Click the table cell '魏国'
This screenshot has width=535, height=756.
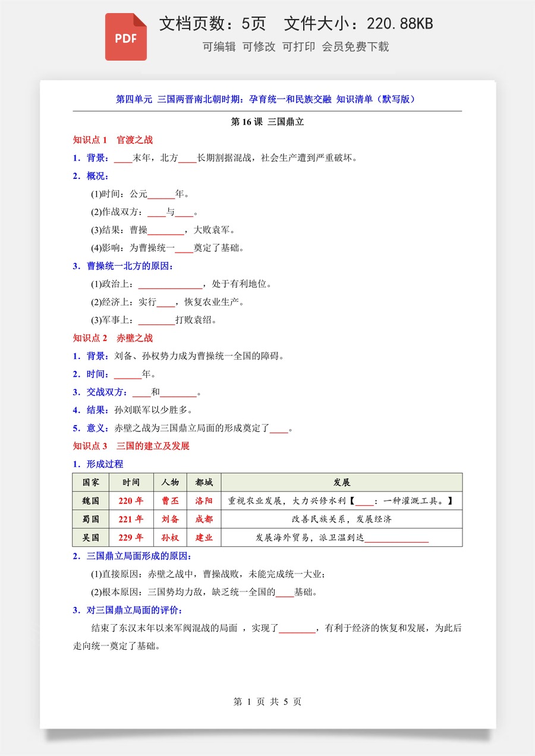pyautogui.click(x=91, y=501)
